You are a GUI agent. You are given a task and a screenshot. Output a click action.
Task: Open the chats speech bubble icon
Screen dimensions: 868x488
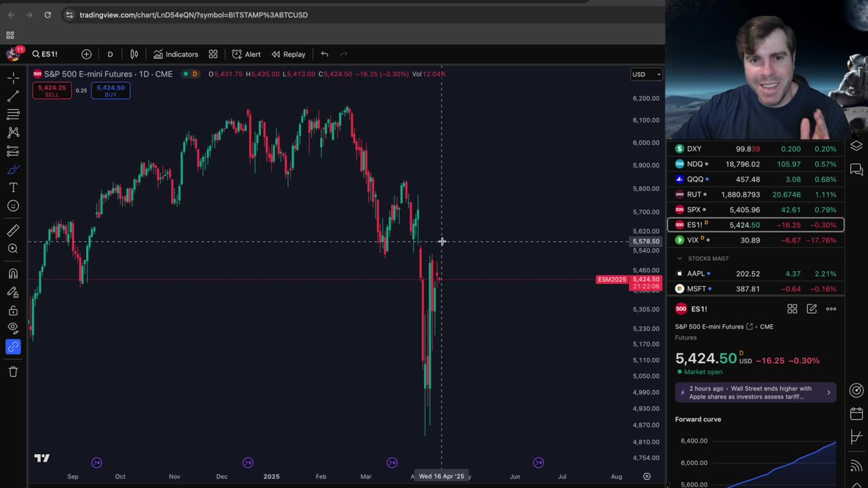(x=856, y=169)
